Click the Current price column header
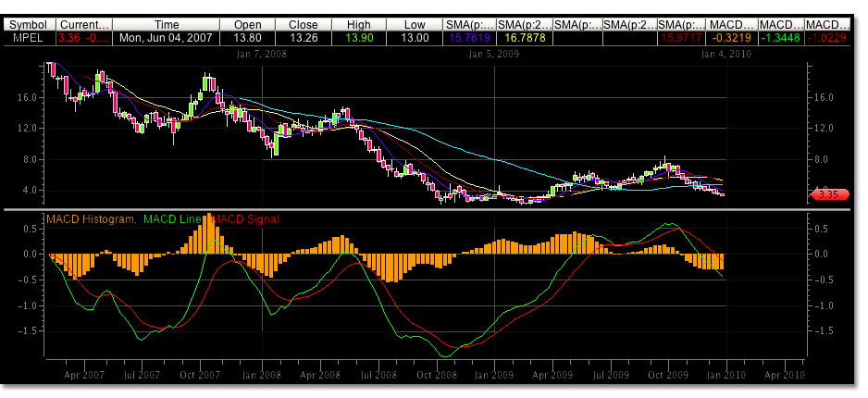Screen dimensions: 868x398 click(x=84, y=24)
